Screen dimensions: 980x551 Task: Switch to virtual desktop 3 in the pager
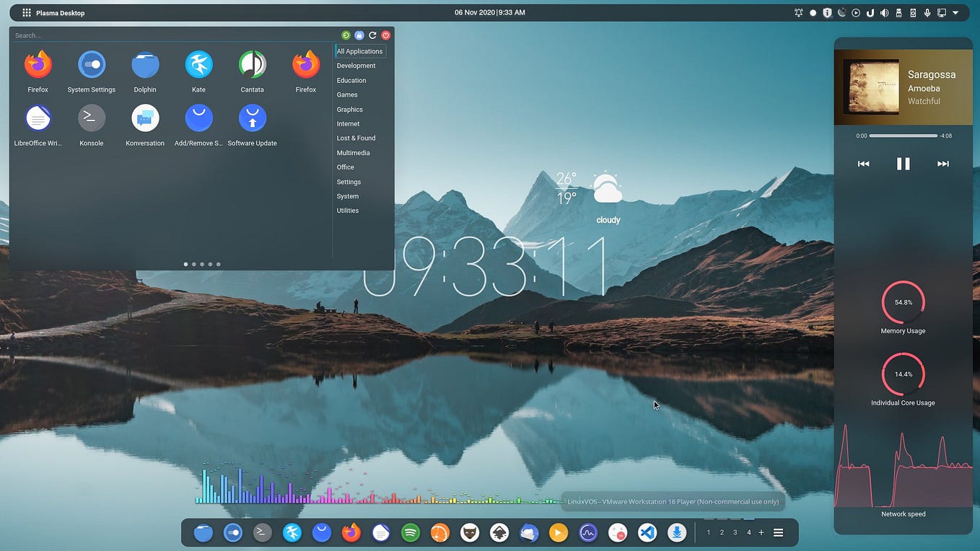coord(735,532)
